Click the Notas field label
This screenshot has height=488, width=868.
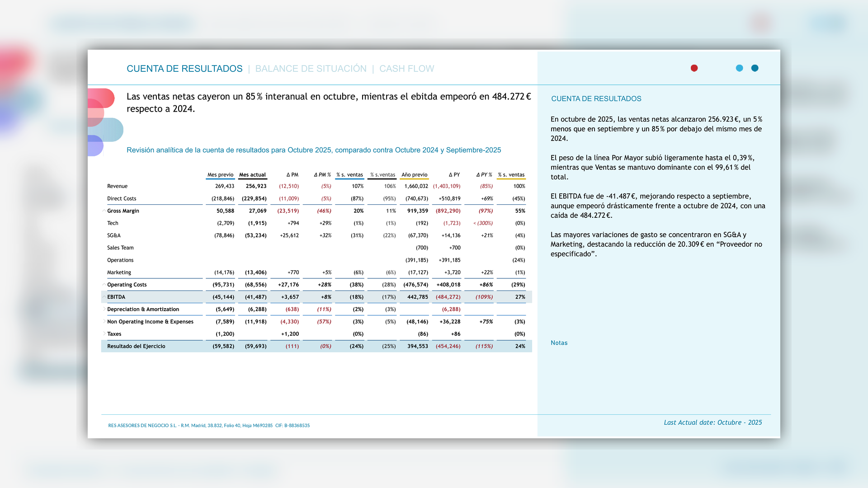point(559,343)
